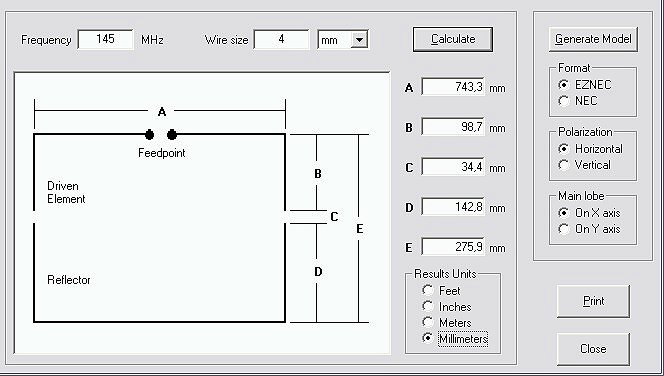
Task: Select Millimeters as results units
Action: click(x=455, y=339)
